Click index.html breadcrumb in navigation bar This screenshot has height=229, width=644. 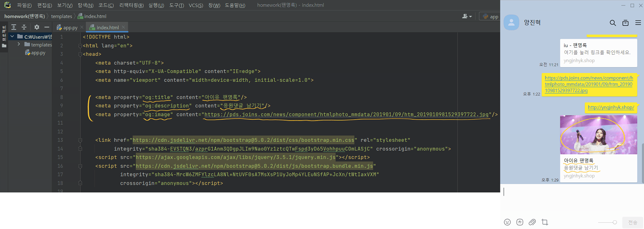click(92, 16)
